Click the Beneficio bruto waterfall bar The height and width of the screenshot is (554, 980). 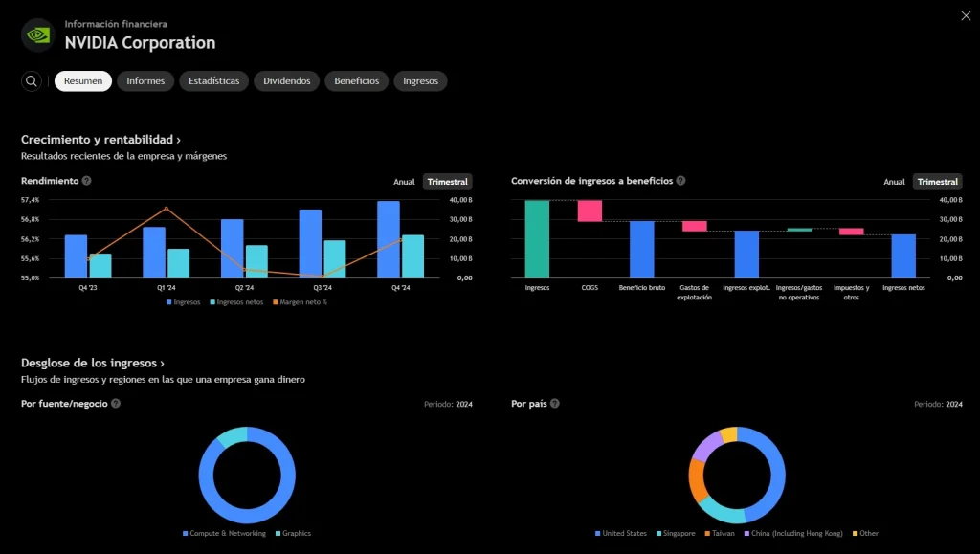click(x=642, y=250)
